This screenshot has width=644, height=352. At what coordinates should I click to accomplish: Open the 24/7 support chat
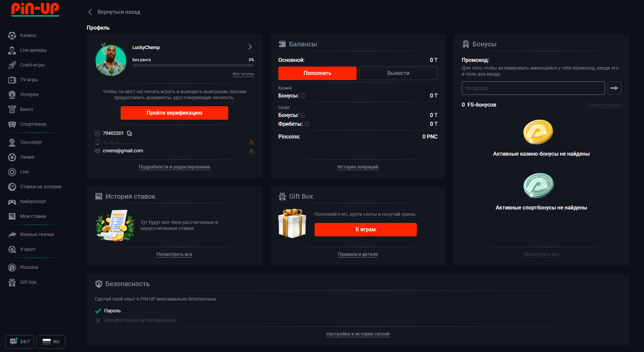[20, 342]
